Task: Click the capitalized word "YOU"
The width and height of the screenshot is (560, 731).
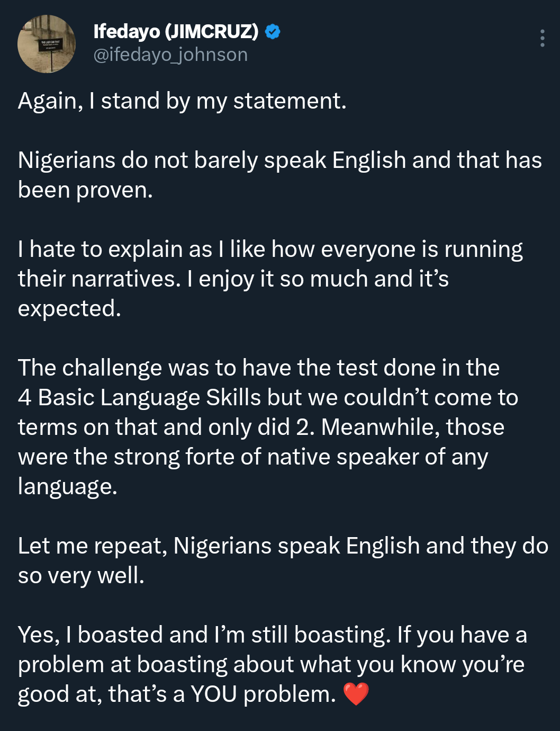Action: pyautogui.click(x=213, y=694)
